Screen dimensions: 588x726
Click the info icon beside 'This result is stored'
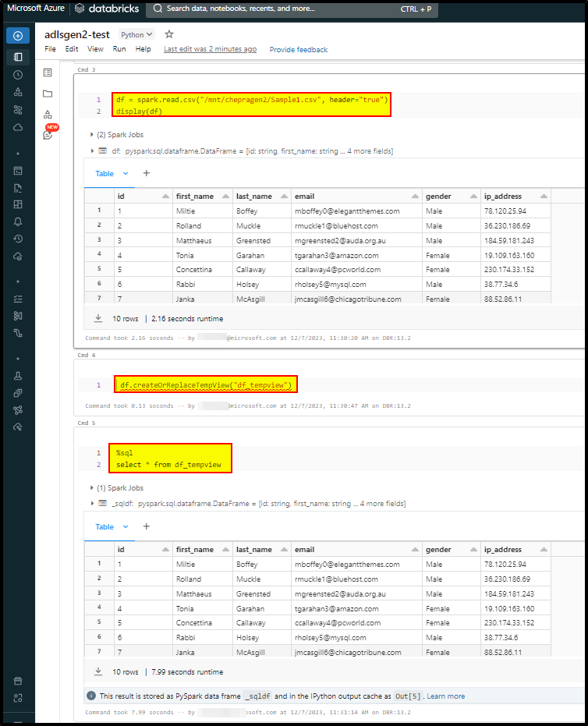pyautogui.click(x=91, y=696)
